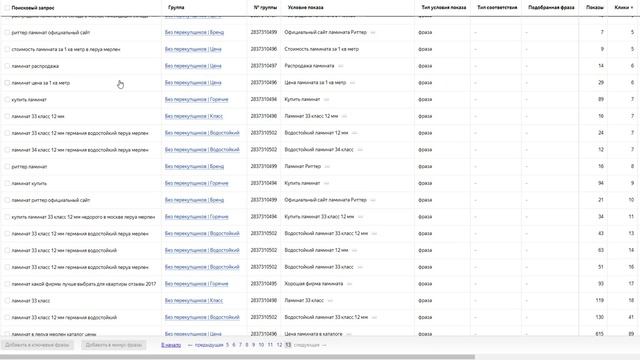Sort table by Показы column header

[595, 7]
